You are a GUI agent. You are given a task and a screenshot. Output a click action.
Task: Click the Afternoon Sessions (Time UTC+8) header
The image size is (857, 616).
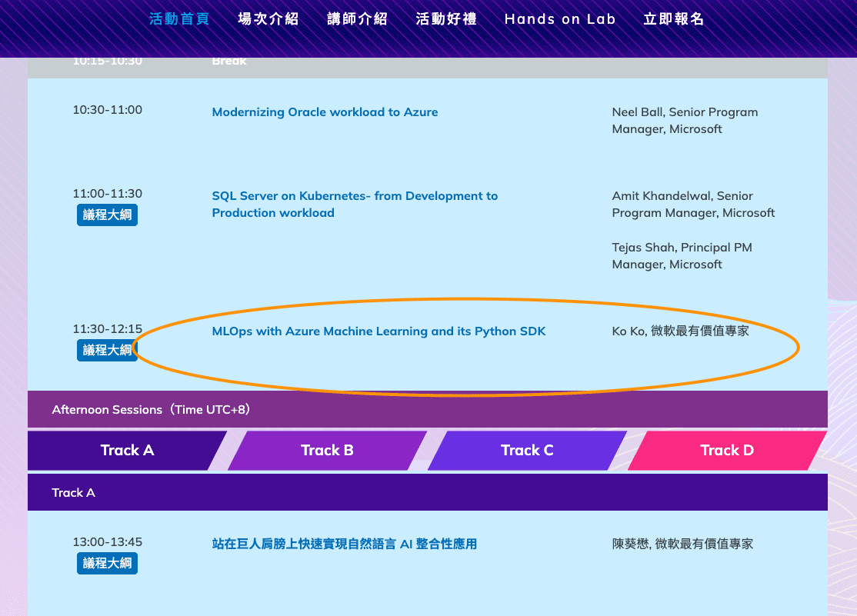(x=428, y=409)
